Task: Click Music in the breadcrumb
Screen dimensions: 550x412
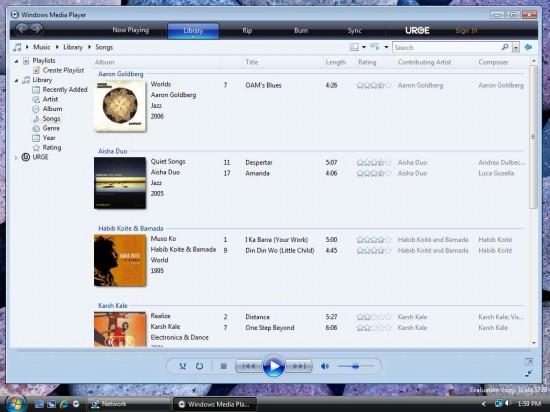Action: tap(42, 47)
